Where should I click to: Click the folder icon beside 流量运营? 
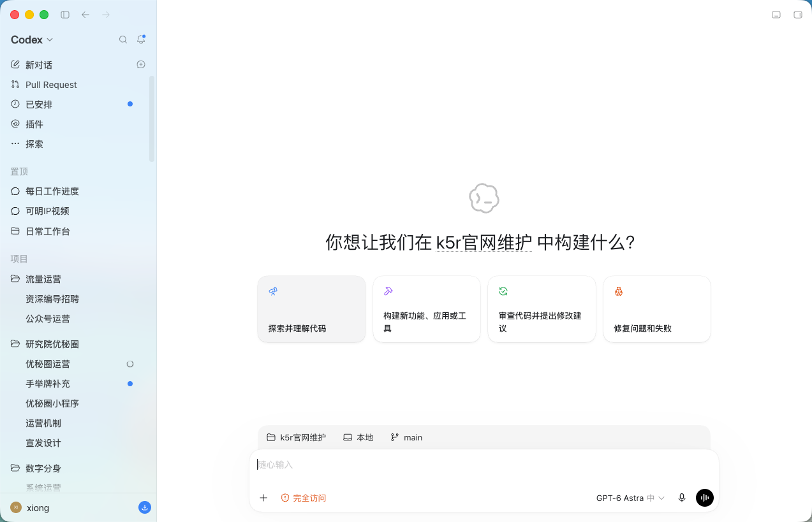(15, 279)
